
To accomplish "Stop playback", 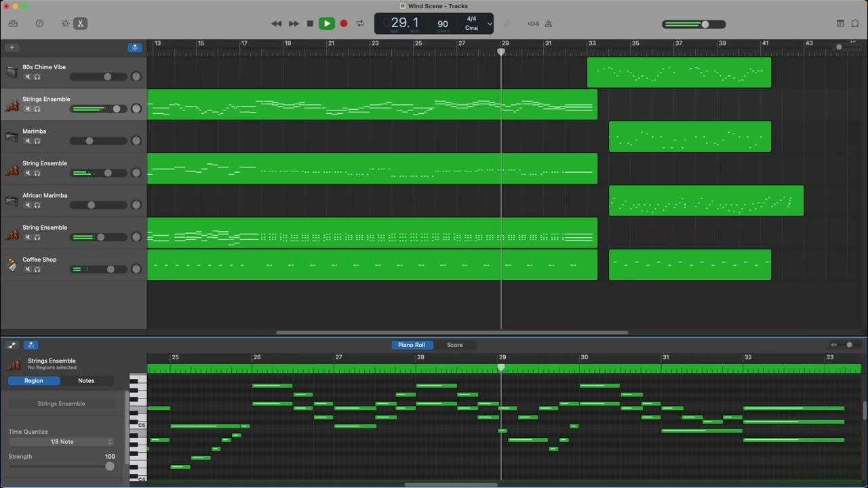I will [310, 24].
